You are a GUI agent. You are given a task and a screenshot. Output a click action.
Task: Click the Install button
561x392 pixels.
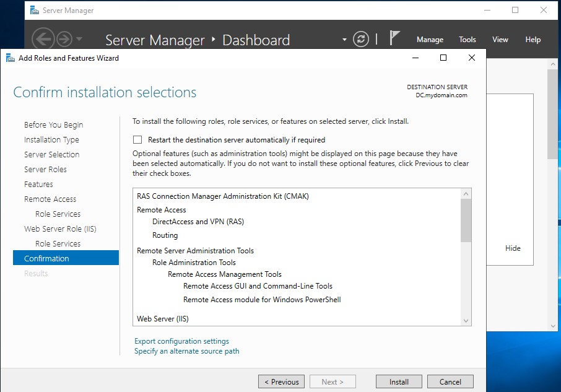[399, 381]
